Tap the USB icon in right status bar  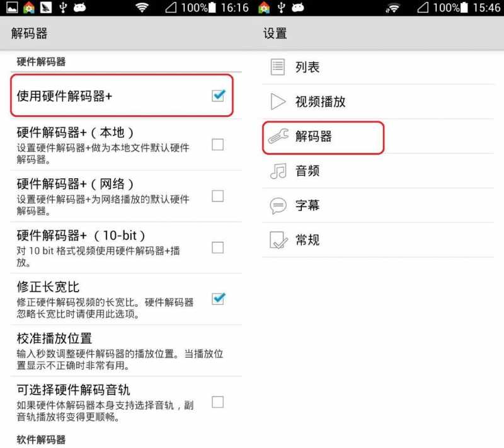tap(281, 7)
